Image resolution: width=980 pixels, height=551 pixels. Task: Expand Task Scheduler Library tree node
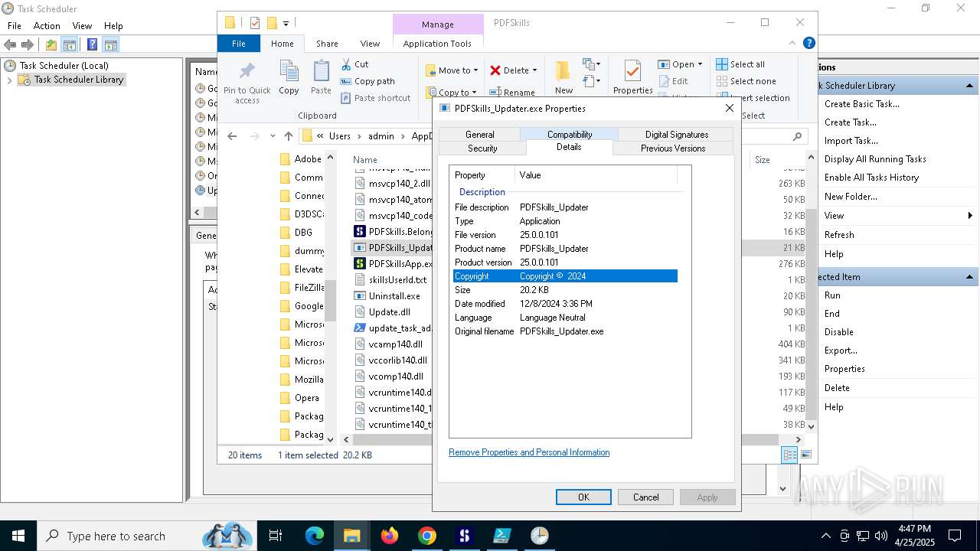[x=9, y=80]
